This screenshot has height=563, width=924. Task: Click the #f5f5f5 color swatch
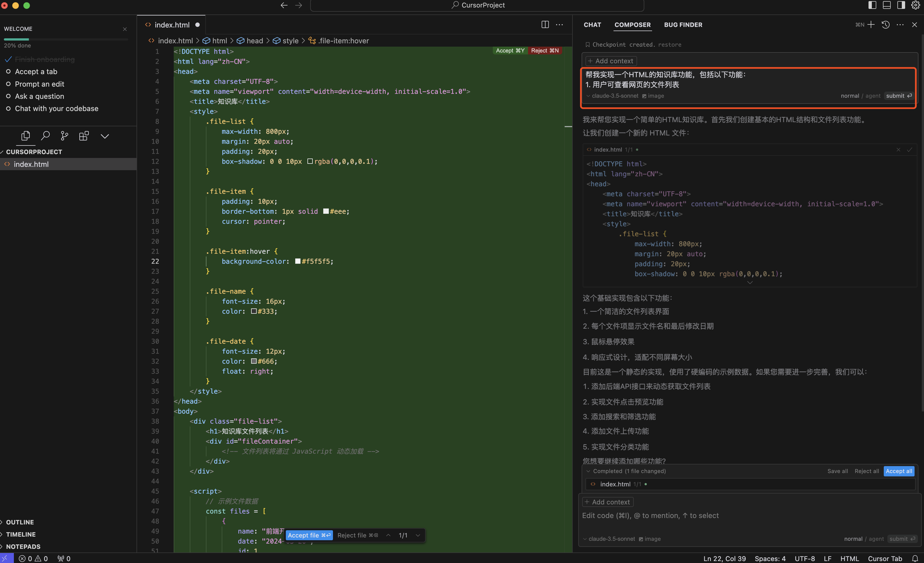298,261
